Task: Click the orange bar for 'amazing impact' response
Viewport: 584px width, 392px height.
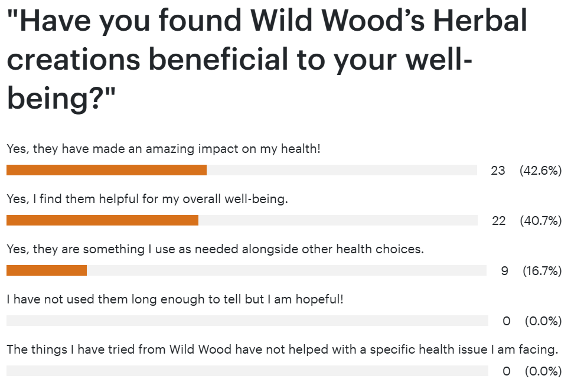Action: click(106, 171)
